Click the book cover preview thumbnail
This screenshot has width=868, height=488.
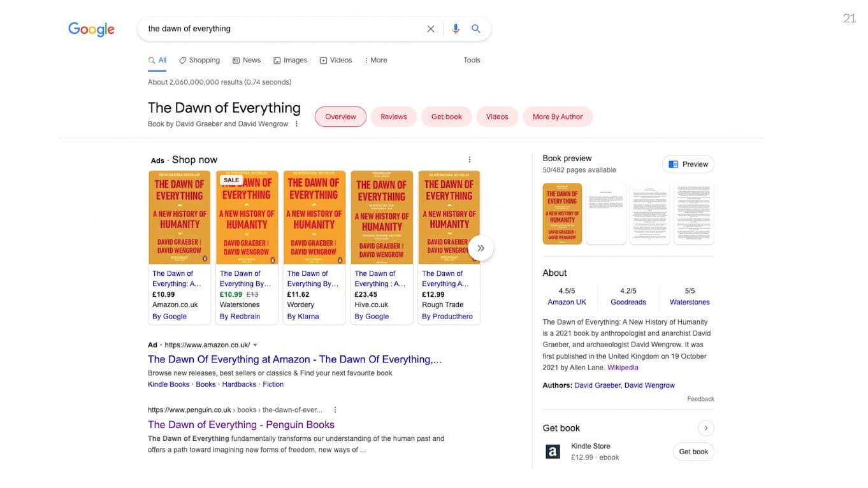click(562, 214)
